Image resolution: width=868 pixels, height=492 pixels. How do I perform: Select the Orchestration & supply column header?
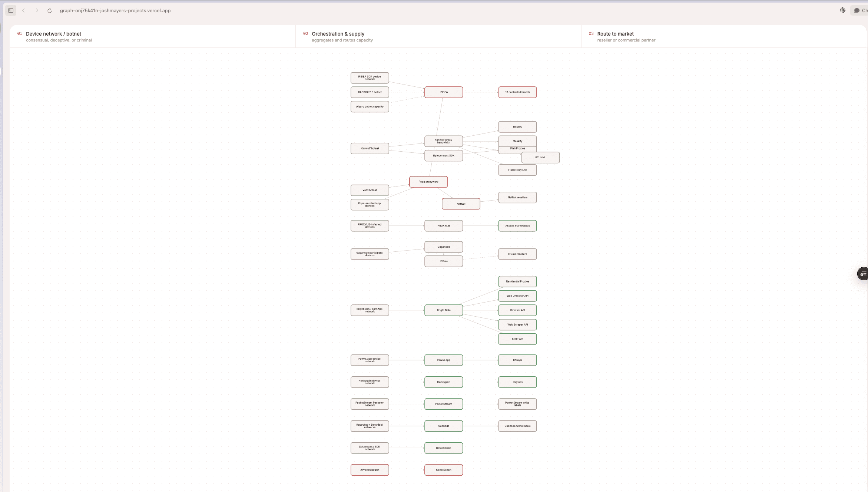pos(338,34)
